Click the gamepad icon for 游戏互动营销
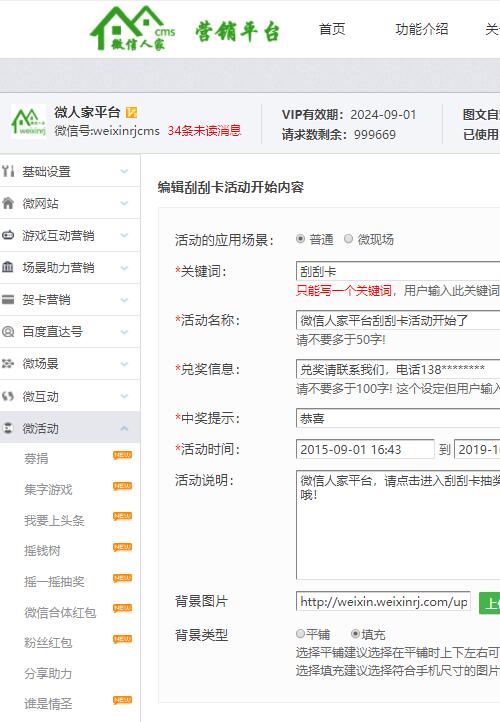The height and width of the screenshot is (722, 500). (8, 235)
